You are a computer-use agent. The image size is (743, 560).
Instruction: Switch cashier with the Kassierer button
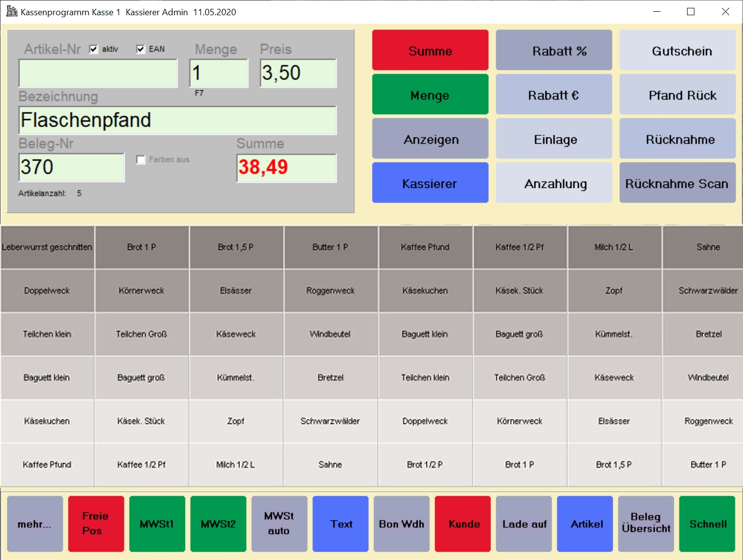(430, 183)
